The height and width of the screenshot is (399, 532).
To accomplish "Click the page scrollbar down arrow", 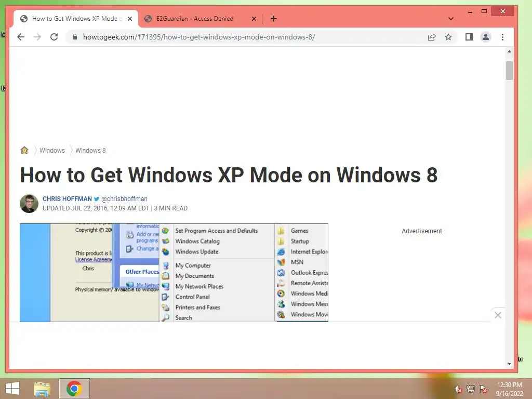I will (509, 364).
